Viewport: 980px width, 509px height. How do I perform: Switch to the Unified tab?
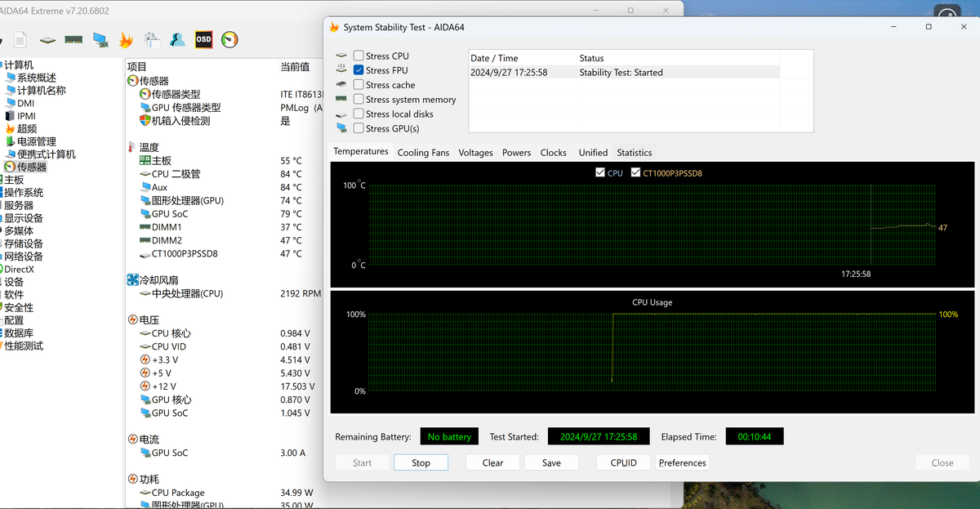593,153
